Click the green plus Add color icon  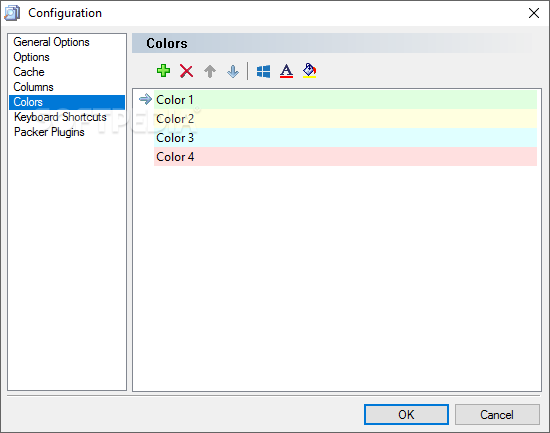(163, 71)
